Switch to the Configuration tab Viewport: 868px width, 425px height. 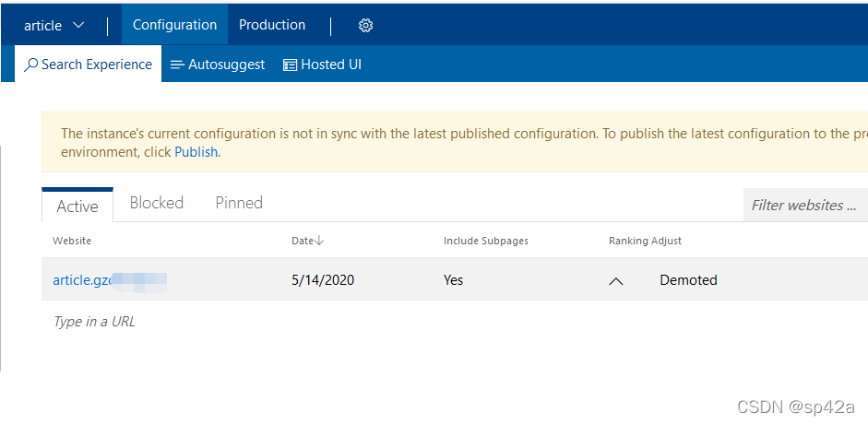[174, 25]
